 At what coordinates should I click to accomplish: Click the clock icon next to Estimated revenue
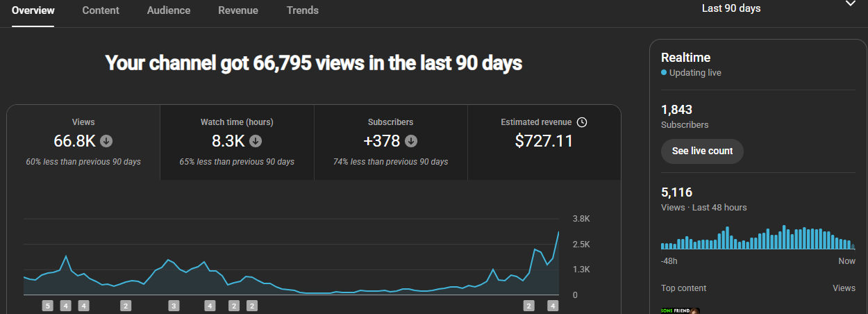(x=582, y=122)
